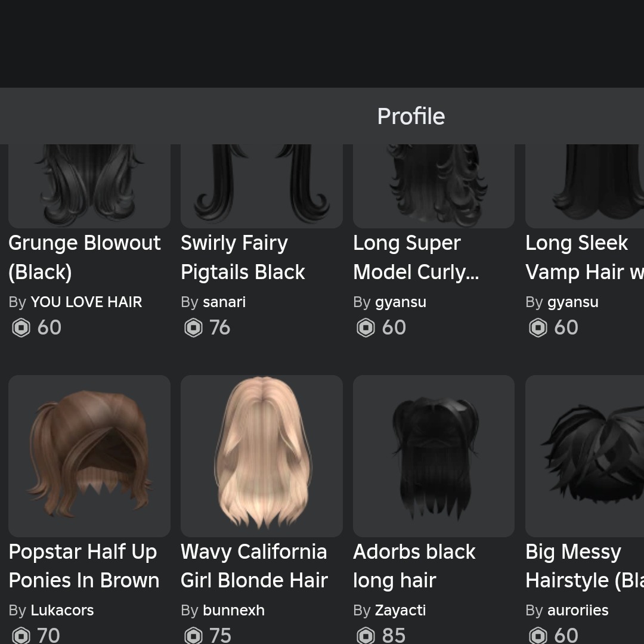644x644 pixels.
Task: Open Grunge Blowout (Black) item title
Action: [x=85, y=258]
